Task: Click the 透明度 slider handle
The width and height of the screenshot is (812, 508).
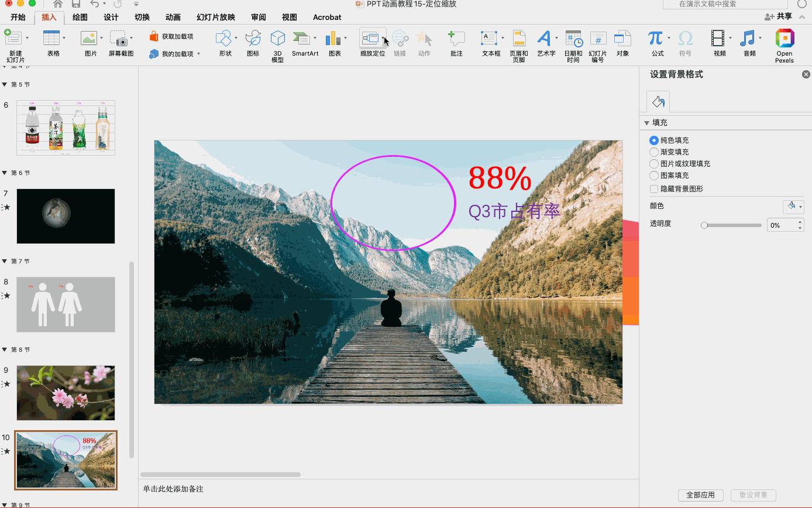Action: [x=704, y=225]
